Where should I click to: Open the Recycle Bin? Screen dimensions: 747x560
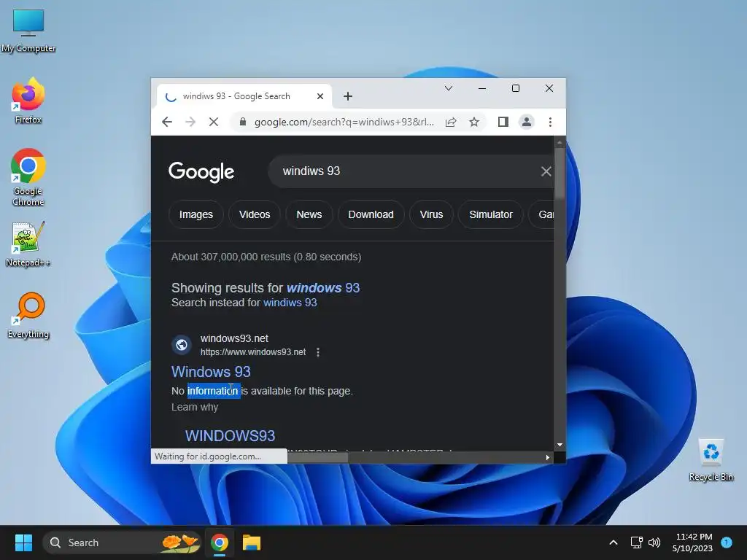coord(711,459)
